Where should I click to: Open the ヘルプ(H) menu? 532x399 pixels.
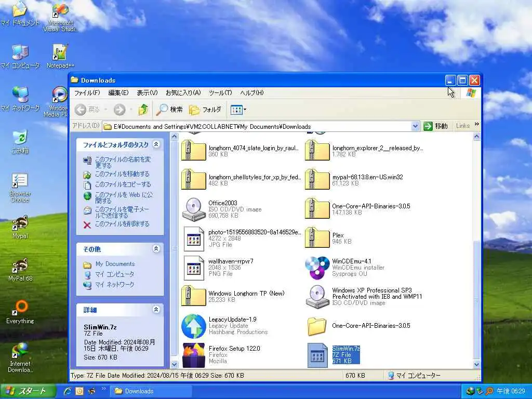pyautogui.click(x=252, y=92)
